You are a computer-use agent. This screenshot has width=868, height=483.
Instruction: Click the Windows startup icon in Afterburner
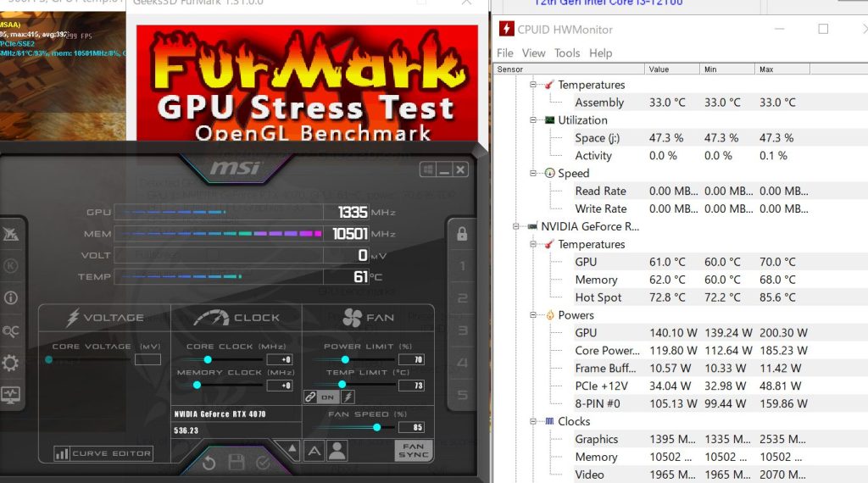(x=428, y=169)
